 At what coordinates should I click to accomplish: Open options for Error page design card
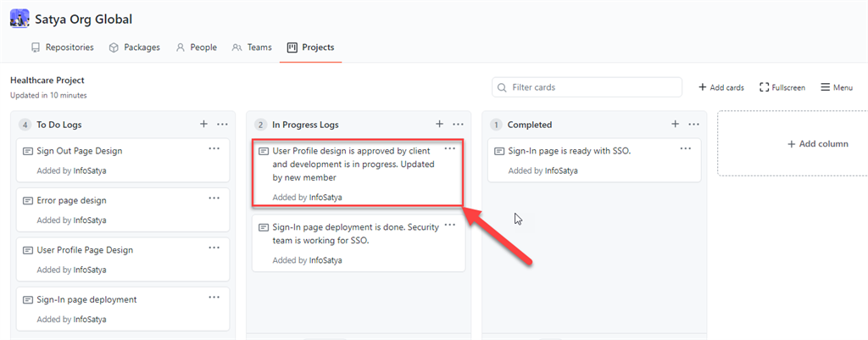(x=214, y=198)
